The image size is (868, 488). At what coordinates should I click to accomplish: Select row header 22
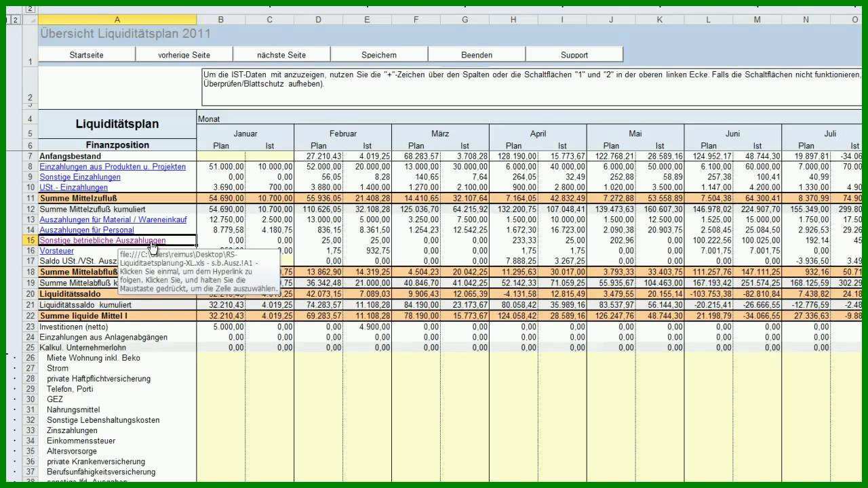pos(30,316)
